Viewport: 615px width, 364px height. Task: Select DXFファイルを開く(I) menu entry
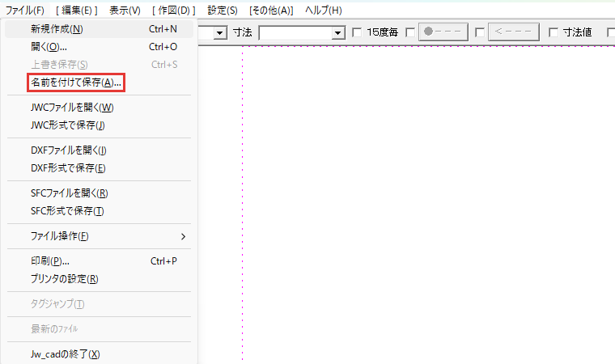pos(99,150)
